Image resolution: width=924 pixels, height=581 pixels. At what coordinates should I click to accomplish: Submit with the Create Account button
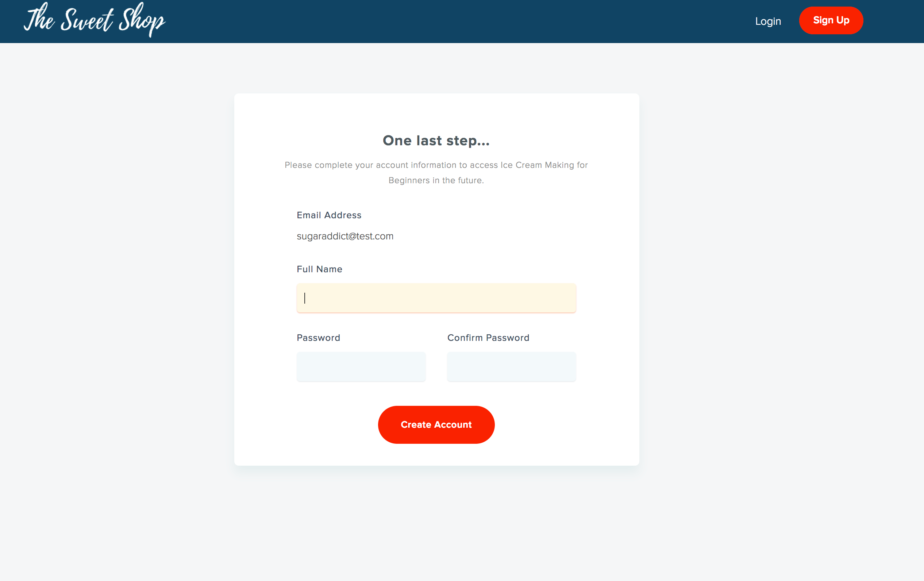point(436,424)
